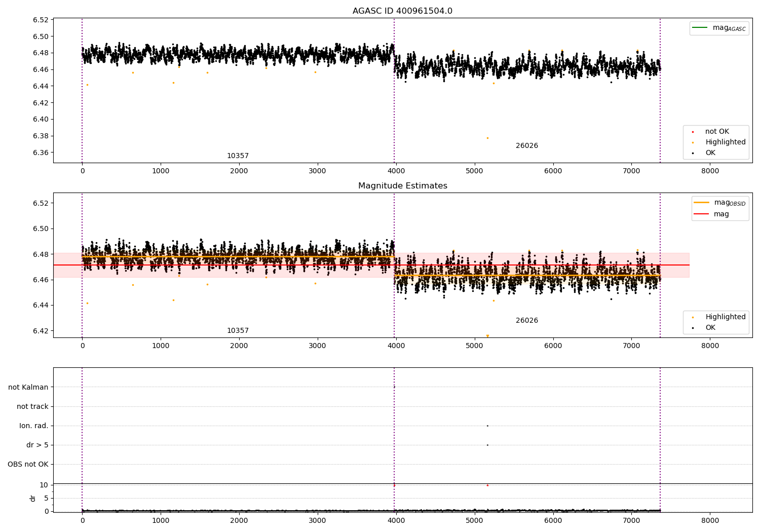Screen dimensions: 760x532
Task: Click the 'Ion. rad.' row label
Action: click(x=34, y=426)
